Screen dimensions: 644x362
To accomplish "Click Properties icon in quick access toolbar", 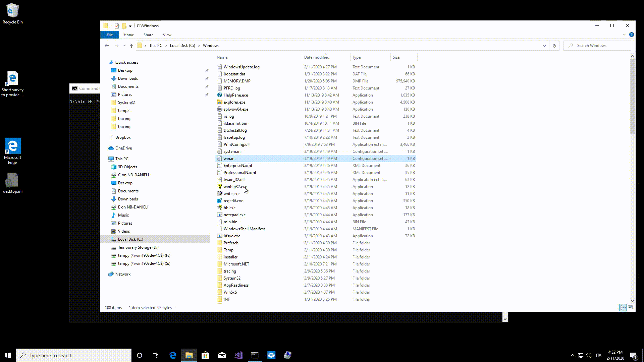I will [117, 26].
